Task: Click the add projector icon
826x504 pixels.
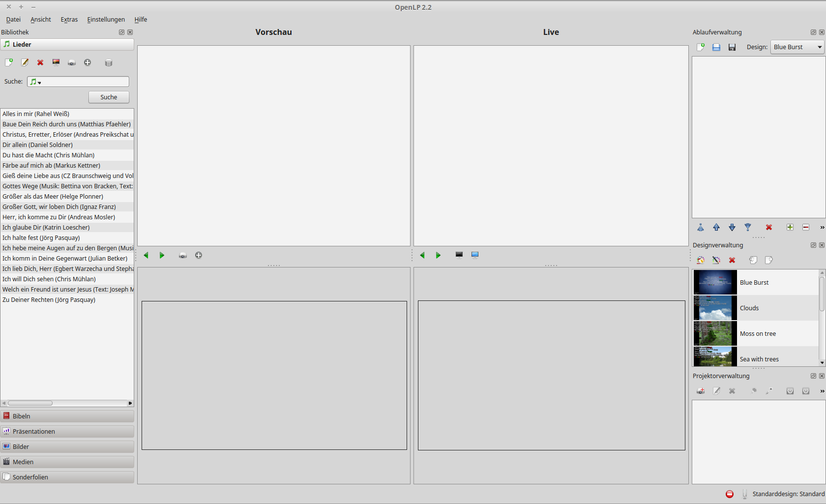Action: coord(701,391)
